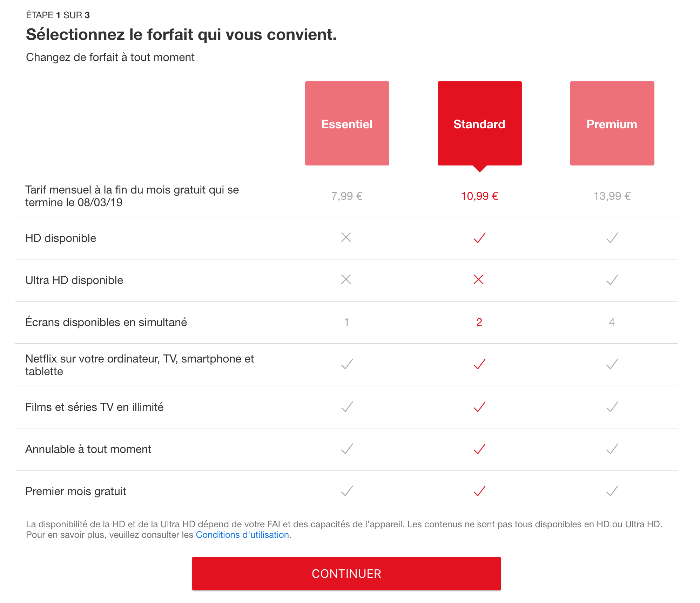The width and height of the screenshot is (700, 603).
Task: Click the Essentiel Ultra HD cross icon
Action: tap(346, 279)
